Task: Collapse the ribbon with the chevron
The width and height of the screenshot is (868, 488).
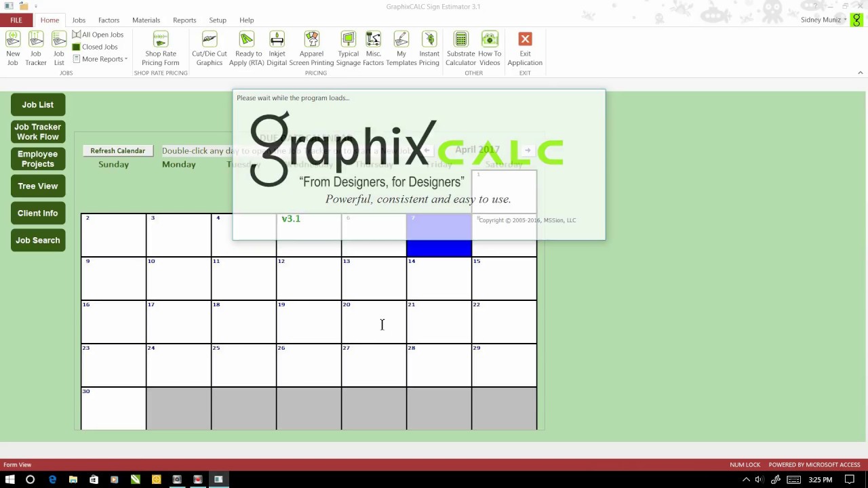Action: [861, 73]
